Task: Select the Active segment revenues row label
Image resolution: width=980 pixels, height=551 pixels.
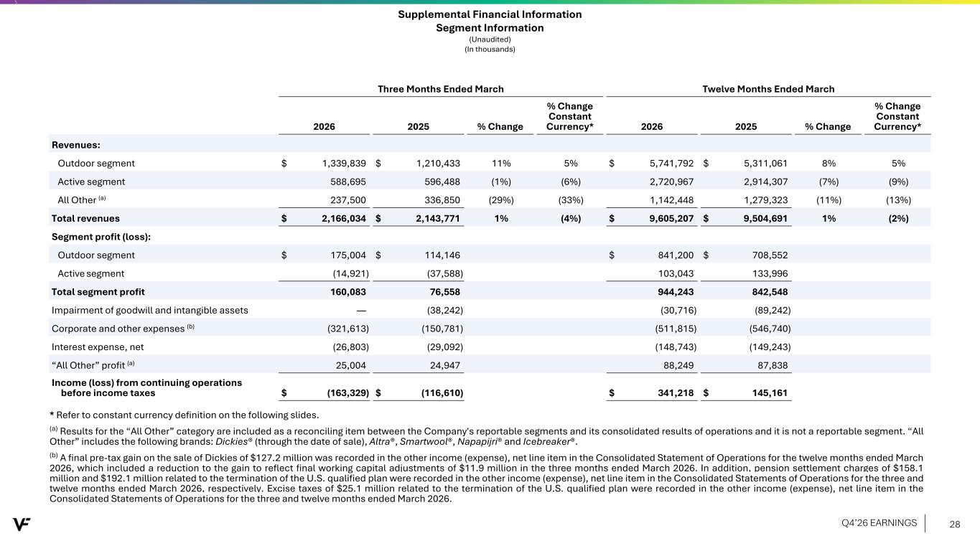Action: [91, 182]
